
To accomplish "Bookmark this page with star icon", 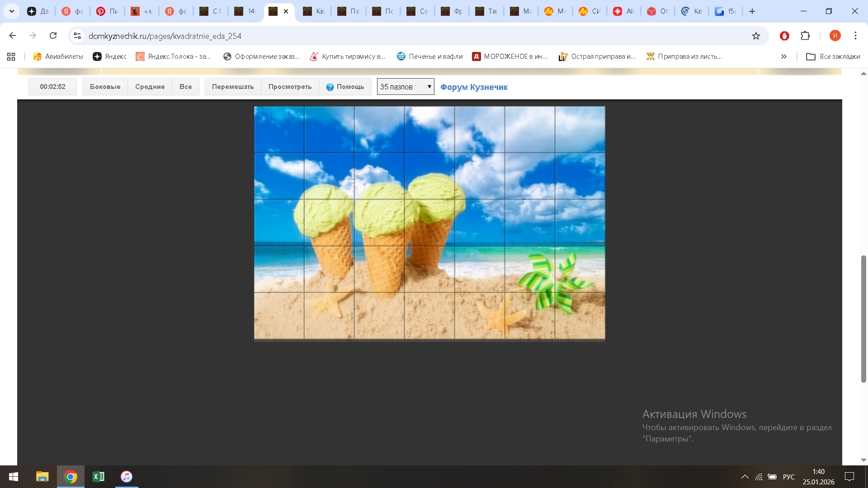I will [x=756, y=36].
